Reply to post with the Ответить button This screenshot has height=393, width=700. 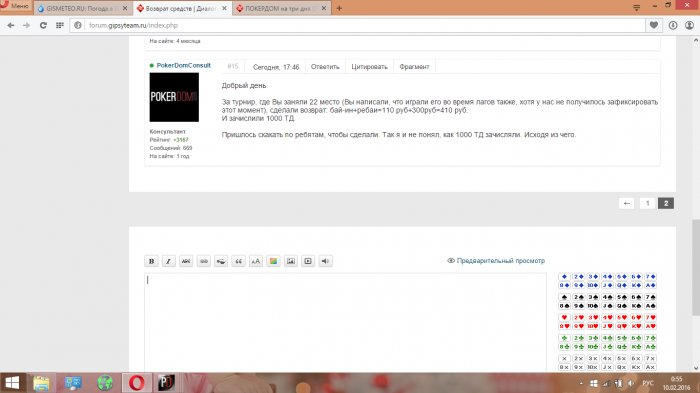pos(325,67)
